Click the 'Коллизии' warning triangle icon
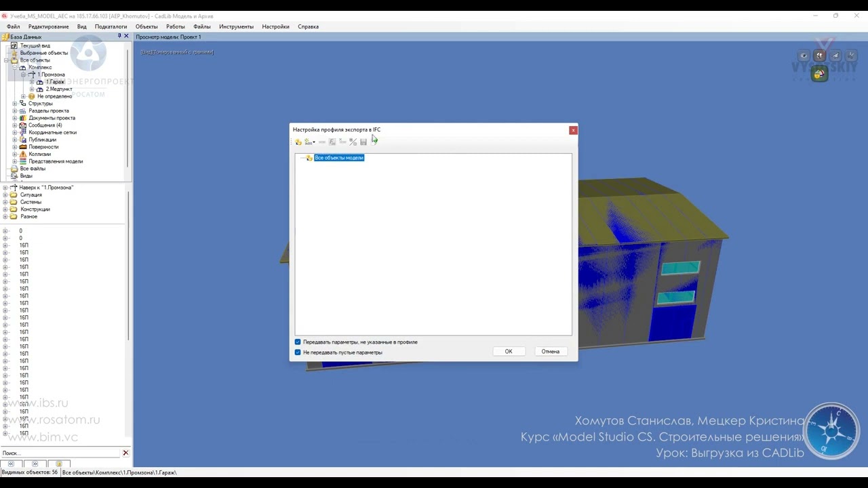The height and width of the screenshot is (488, 868). pyautogui.click(x=22, y=154)
